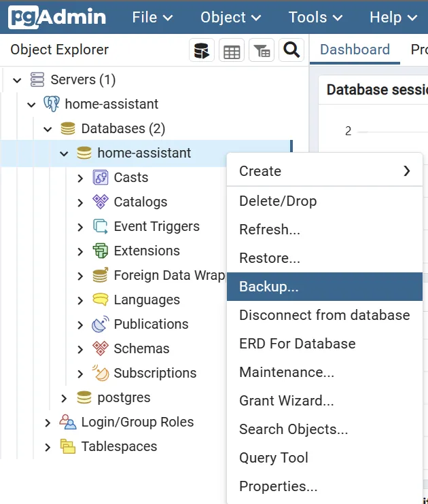Viewport: 428px width, 504px height.
Task: Click the Filtered Rows toolbar icon
Action: [262, 50]
